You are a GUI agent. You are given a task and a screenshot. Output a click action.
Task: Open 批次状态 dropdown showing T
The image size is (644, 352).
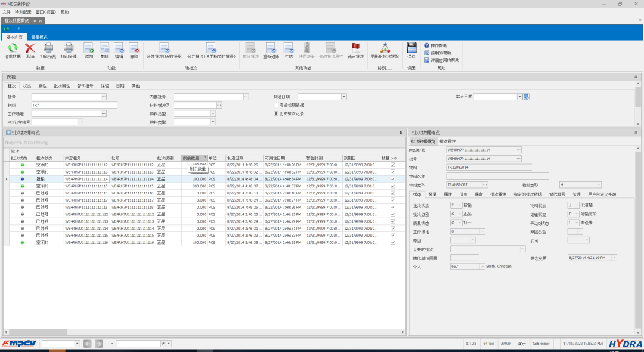click(459, 205)
